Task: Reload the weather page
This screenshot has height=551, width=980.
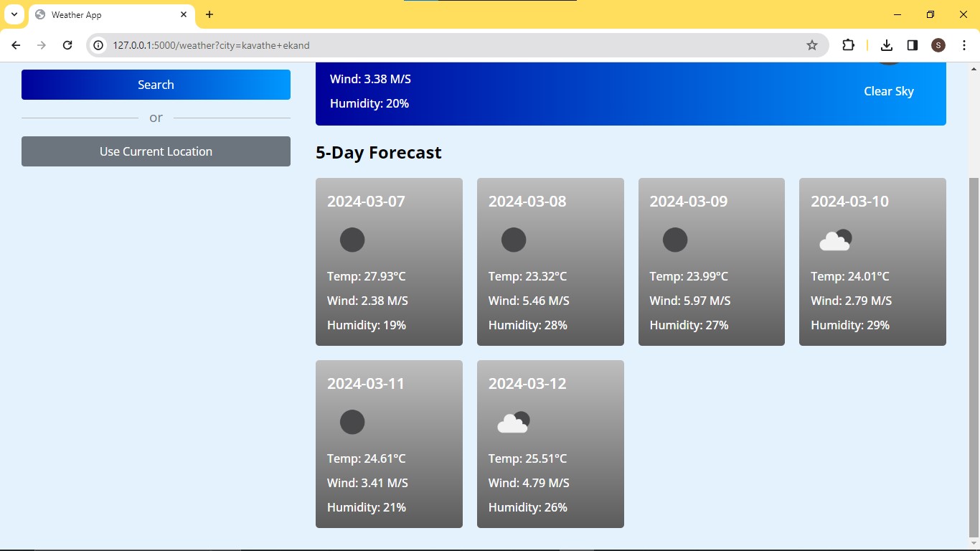Action: tap(67, 45)
